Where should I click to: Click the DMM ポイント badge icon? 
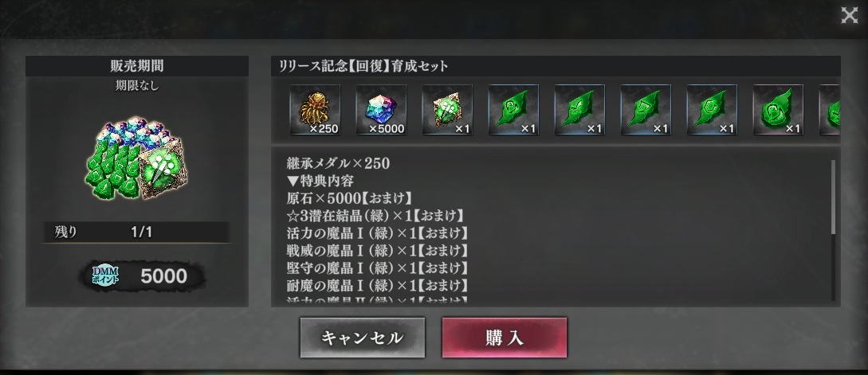pyautogui.click(x=105, y=275)
